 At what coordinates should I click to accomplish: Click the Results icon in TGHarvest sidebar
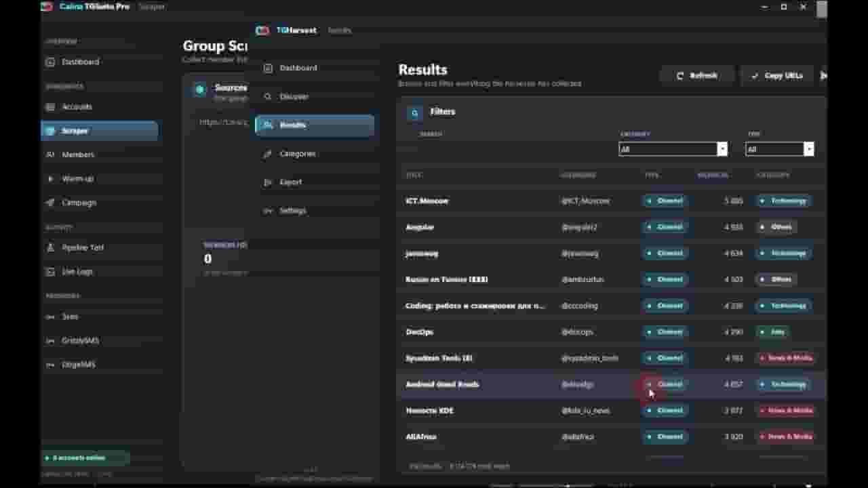(268, 125)
